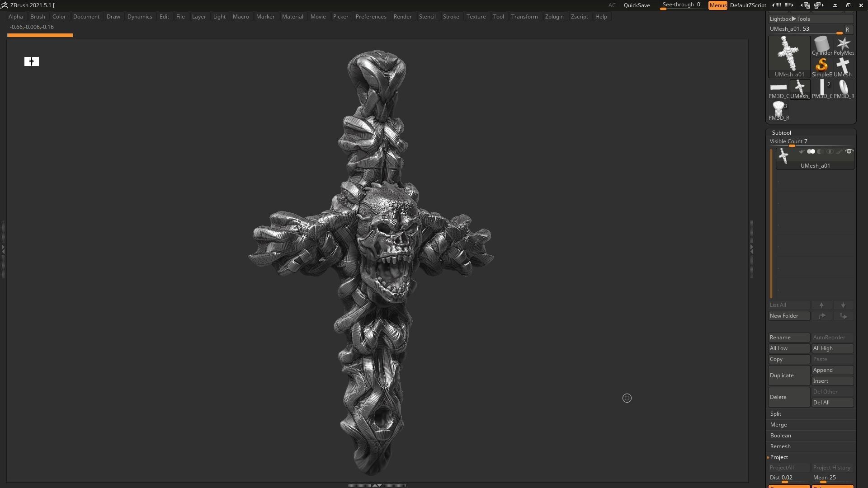Click the All High button

(x=833, y=348)
